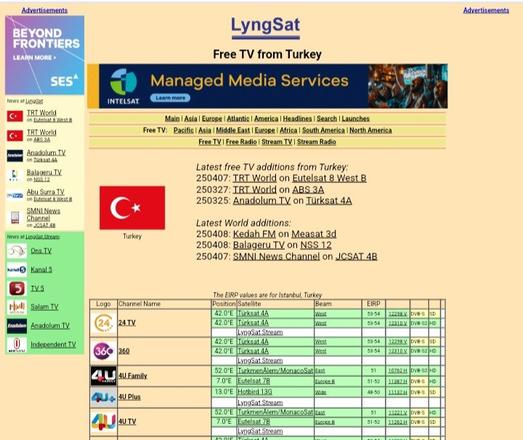Open the Kedah FM link

[254, 234]
